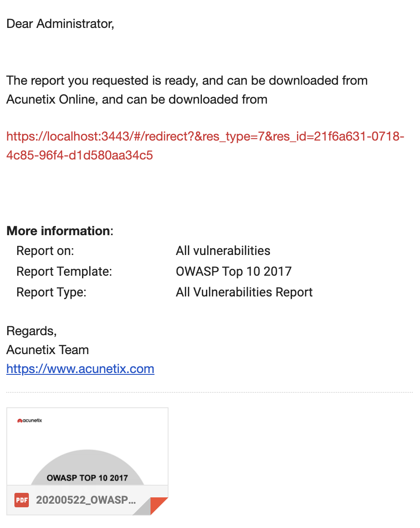Screen dimensions: 420x528
Task: Click the "The report you requested is ready" sentence
Action: pyautogui.click(x=187, y=90)
